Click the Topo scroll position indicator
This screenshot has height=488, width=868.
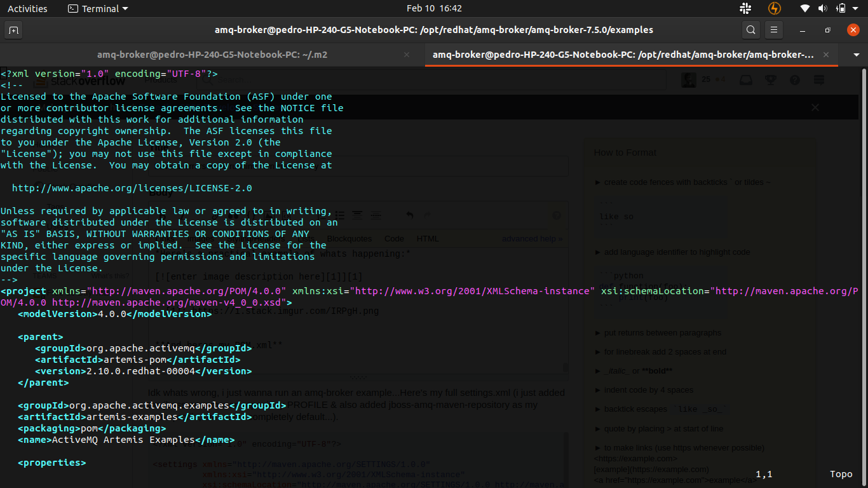pos(841,474)
